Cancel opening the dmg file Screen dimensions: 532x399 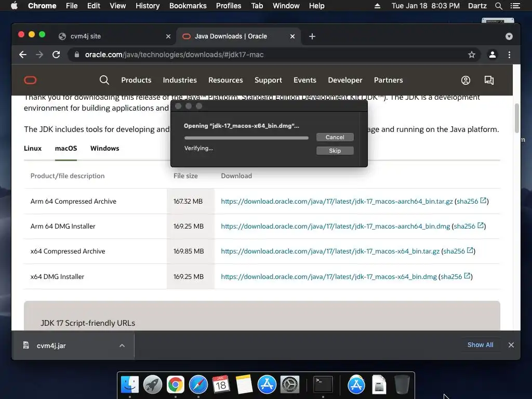pos(335,137)
